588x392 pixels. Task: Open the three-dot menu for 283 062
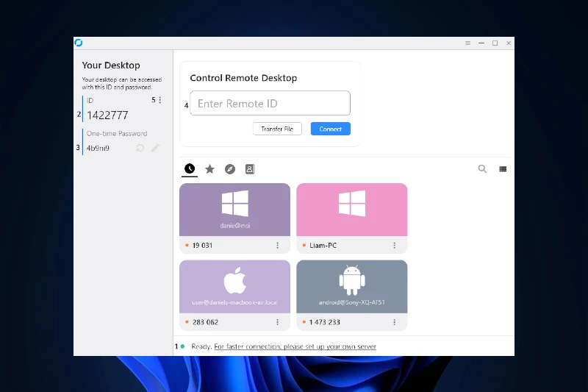[278, 322]
